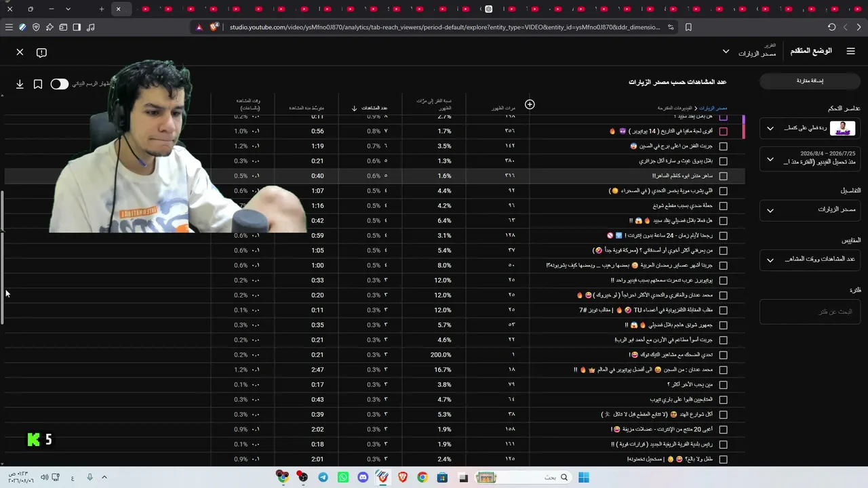The height and width of the screenshot is (488, 868).
Task: Open the taskbar language indicator ع
Action: click(73, 478)
